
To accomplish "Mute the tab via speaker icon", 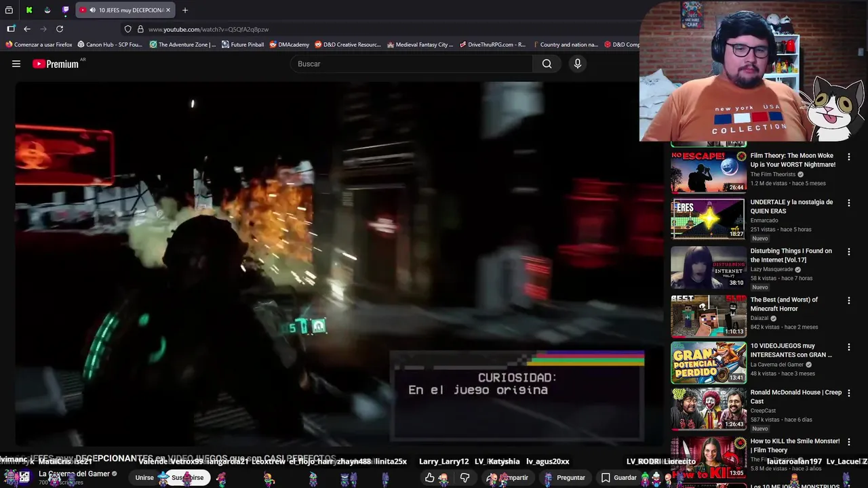I will [x=92, y=10].
